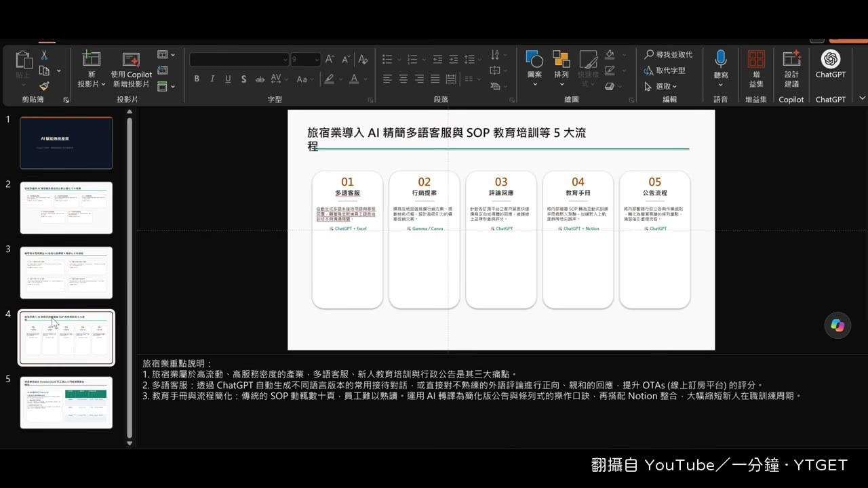Click the Shape Outline pen icon

click(610, 70)
